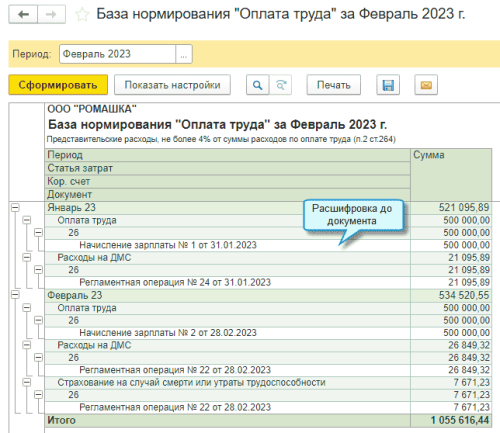Click the find next search icon
Viewport: 500px width, 433px height.
coord(281,85)
